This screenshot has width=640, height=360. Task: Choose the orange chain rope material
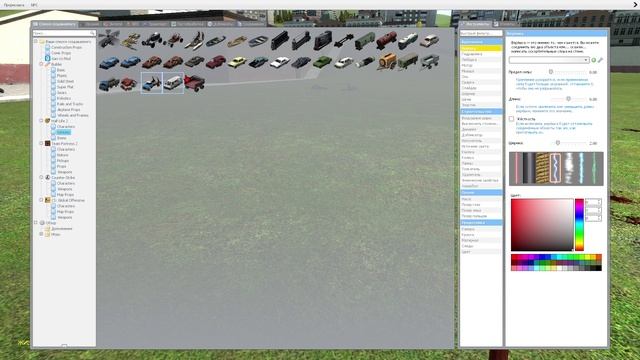tap(542, 168)
